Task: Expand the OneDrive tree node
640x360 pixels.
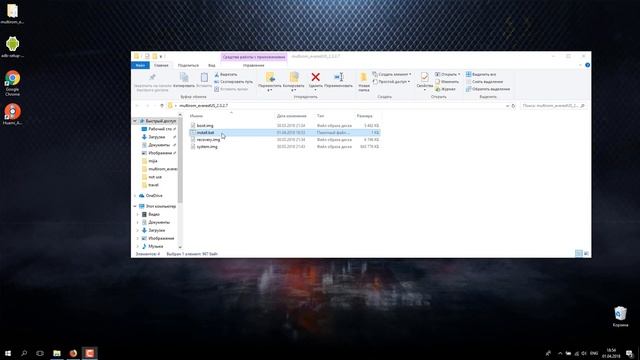Action: coord(135,196)
